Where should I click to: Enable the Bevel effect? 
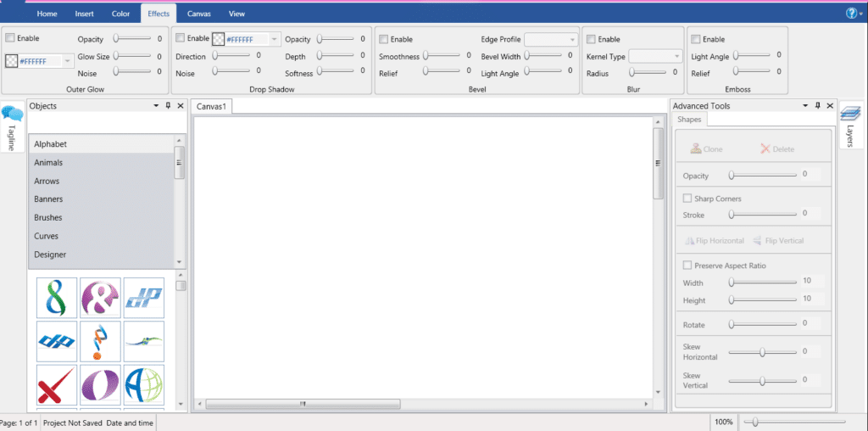coord(383,39)
